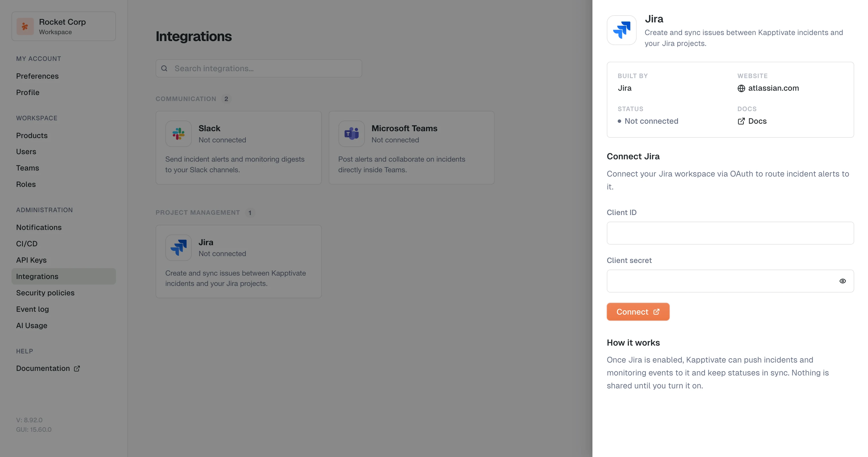Open the Jira integration card
This screenshot has width=868, height=457.
tap(238, 262)
